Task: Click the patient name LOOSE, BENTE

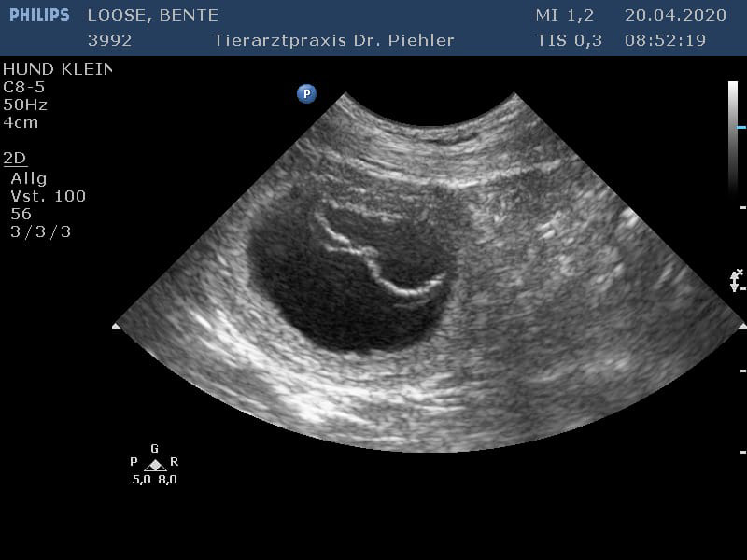Action: pyautogui.click(x=153, y=15)
